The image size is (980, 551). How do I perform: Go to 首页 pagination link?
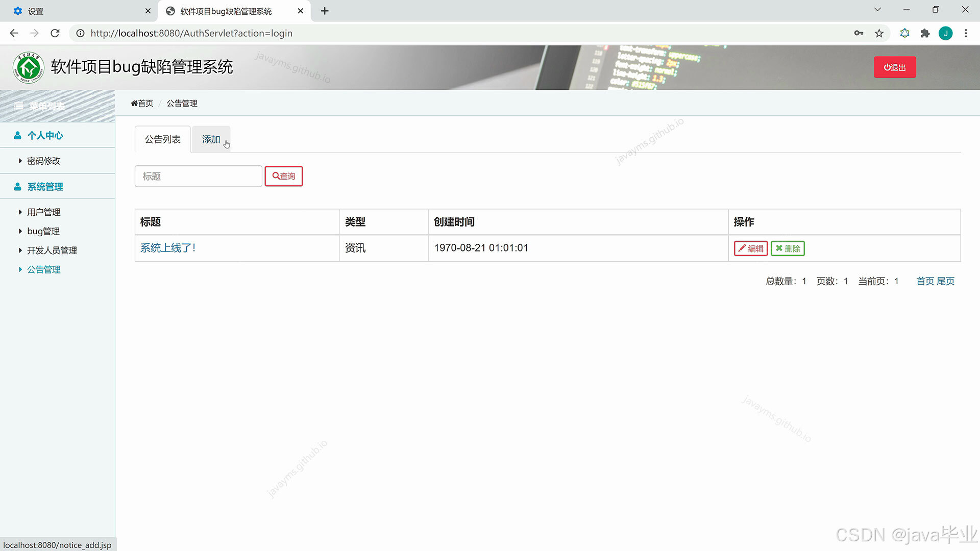[x=925, y=281]
